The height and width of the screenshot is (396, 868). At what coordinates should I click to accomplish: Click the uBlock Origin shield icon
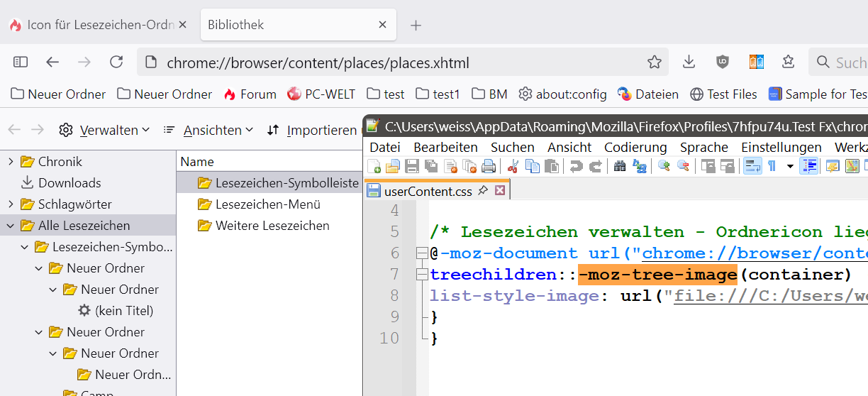[722, 62]
